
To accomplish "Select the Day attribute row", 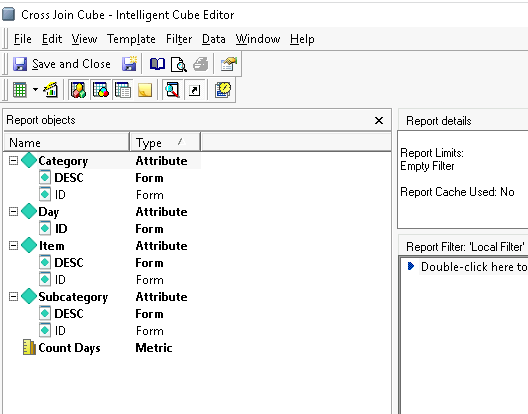I will pos(49,212).
